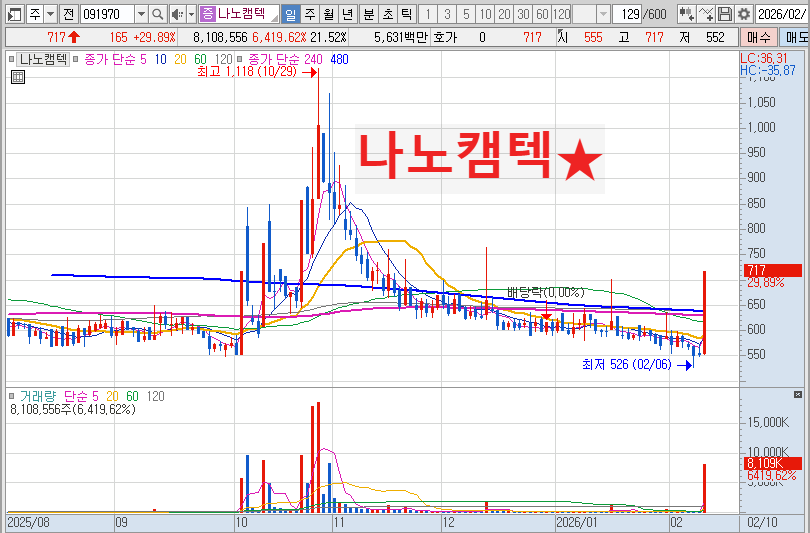This screenshot has height=533, width=810.
Task: Click the add indicator line icon
Action: 706,14
